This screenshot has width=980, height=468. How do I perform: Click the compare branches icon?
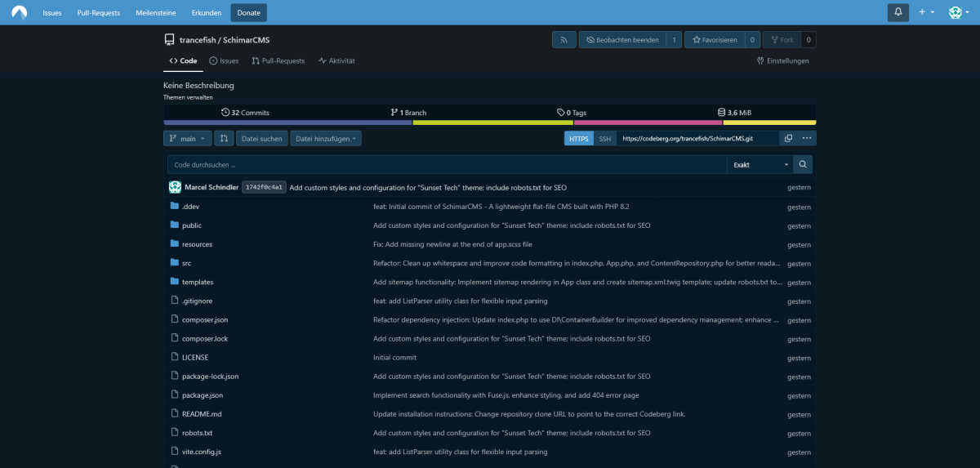pos(224,139)
